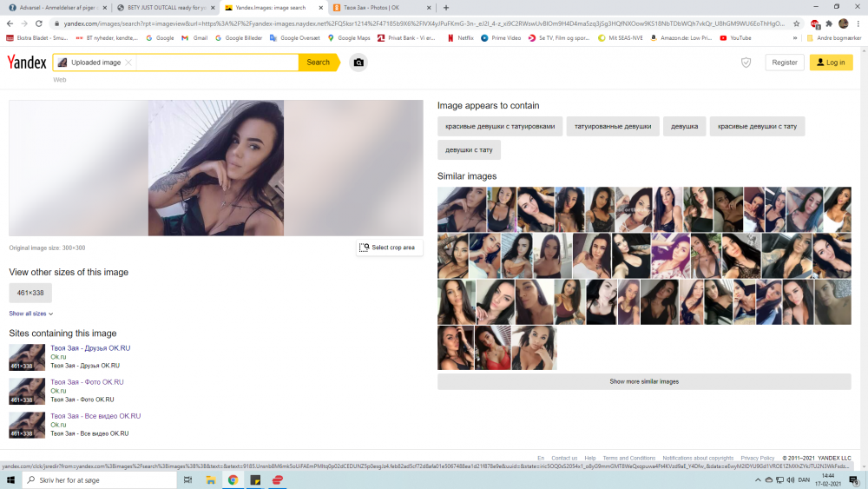Show hidden system tray icons

[758, 480]
